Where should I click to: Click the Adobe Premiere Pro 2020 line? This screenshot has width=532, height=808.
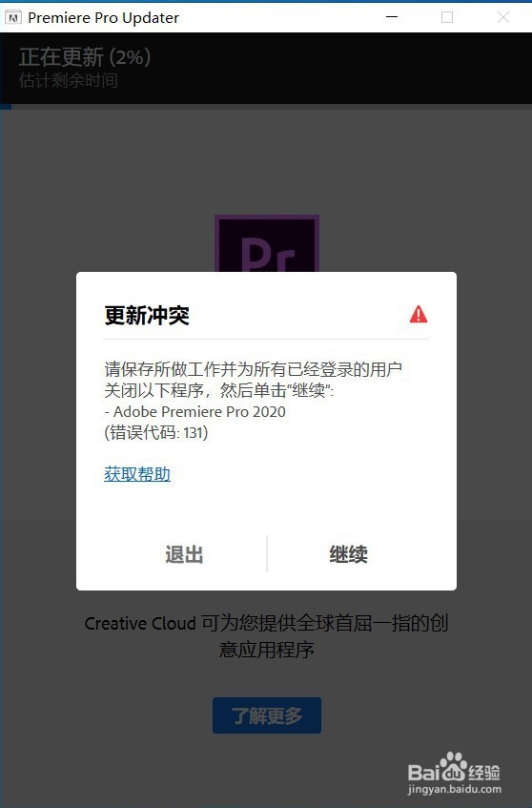(x=194, y=412)
